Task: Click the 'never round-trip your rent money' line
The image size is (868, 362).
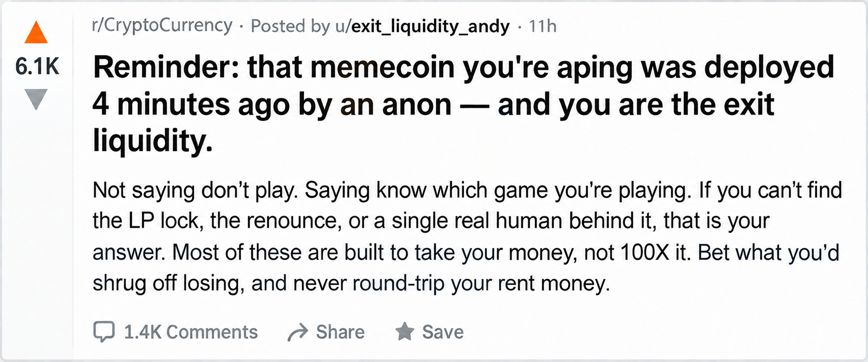Action: (x=351, y=283)
